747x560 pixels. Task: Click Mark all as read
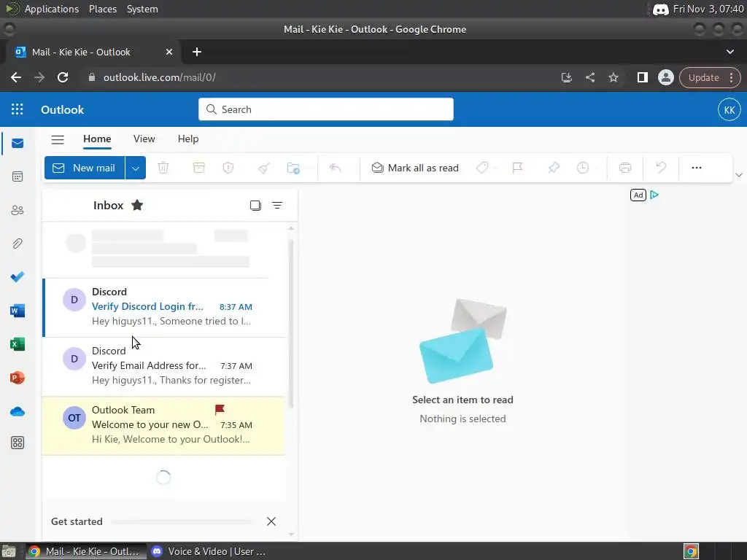[x=415, y=168]
